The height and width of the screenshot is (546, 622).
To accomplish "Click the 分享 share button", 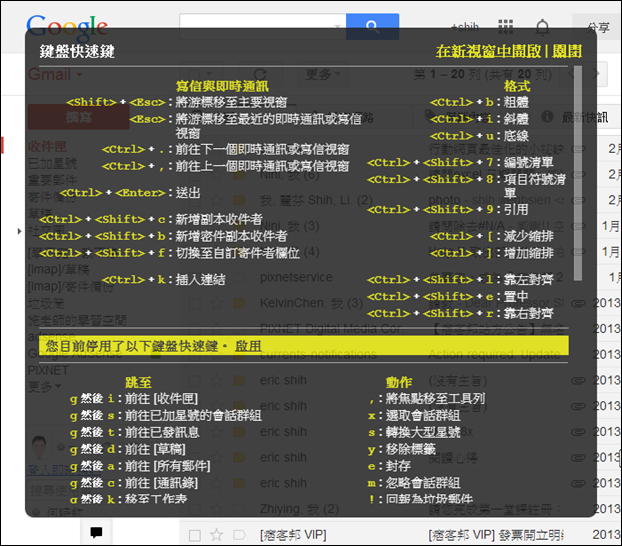I will point(598,27).
